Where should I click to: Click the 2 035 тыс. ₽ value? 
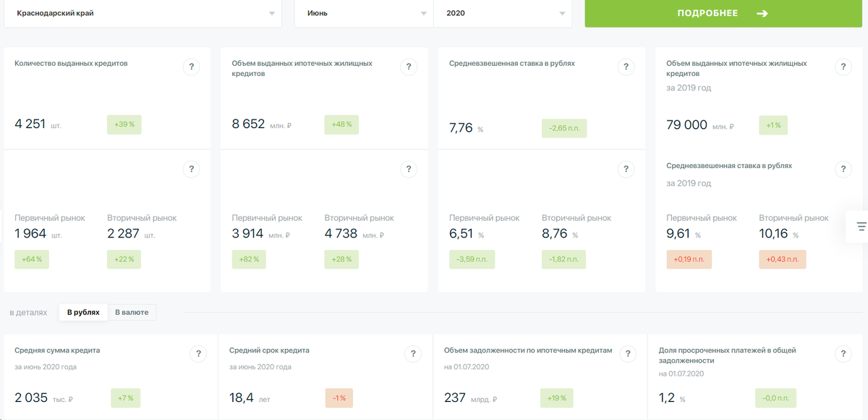tap(44, 398)
